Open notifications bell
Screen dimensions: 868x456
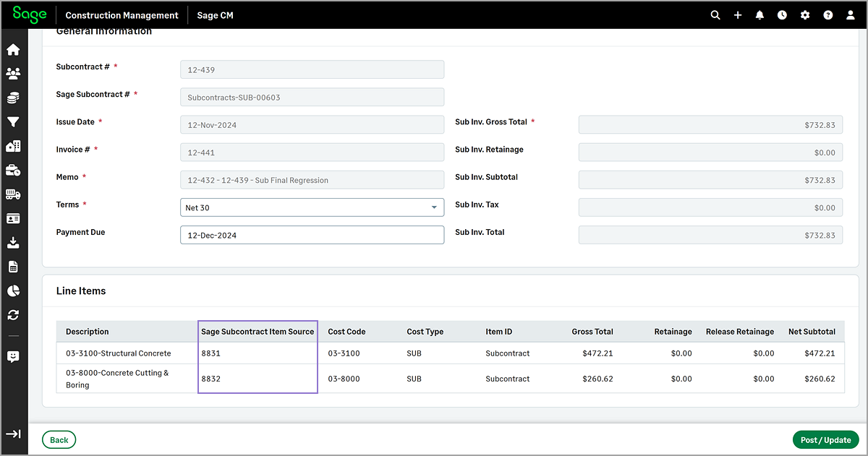point(759,15)
